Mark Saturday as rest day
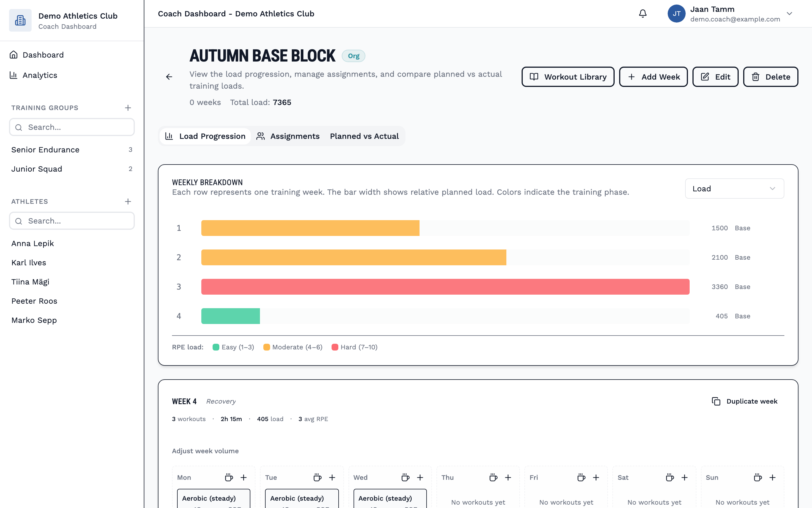The image size is (812, 508). [670, 478]
